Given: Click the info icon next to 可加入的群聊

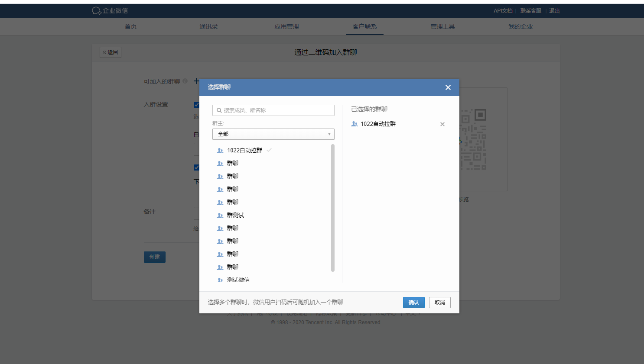Looking at the screenshot, I should coord(185,81).
